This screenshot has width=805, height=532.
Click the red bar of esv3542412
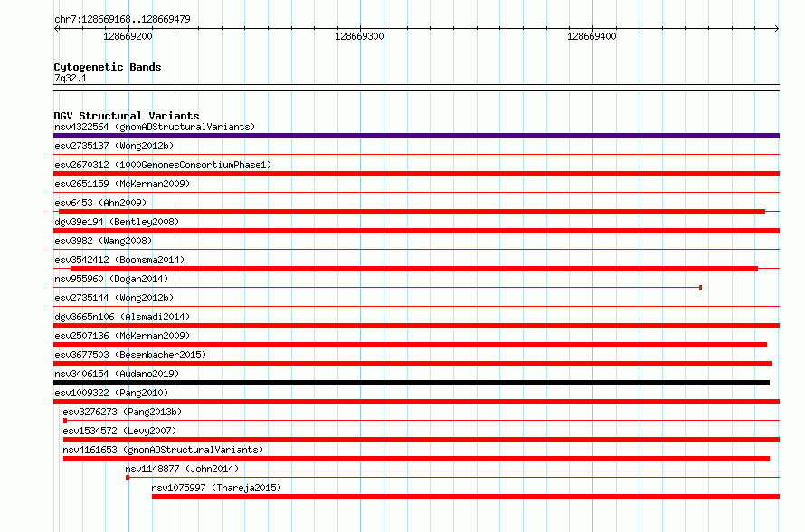pos(414,269)
